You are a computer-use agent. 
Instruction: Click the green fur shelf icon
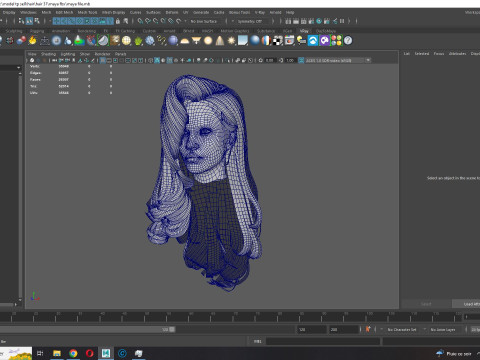pyautogui.click(x=138, y=41)
